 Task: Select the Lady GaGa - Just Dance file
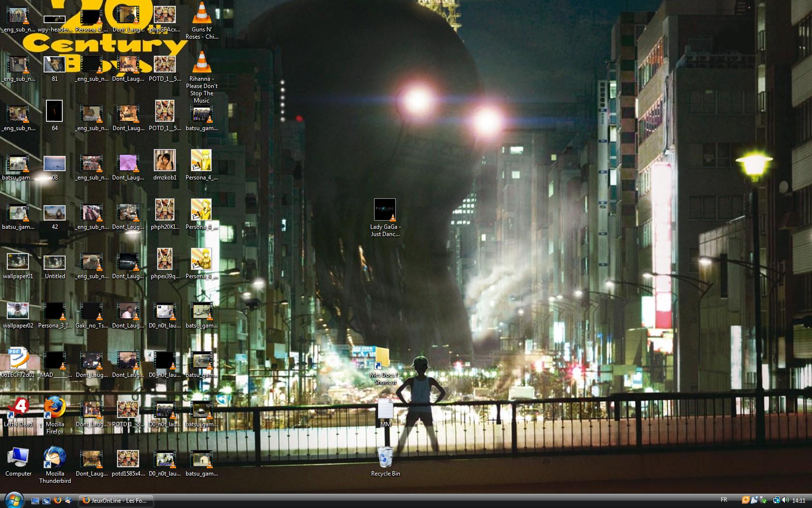385,218
